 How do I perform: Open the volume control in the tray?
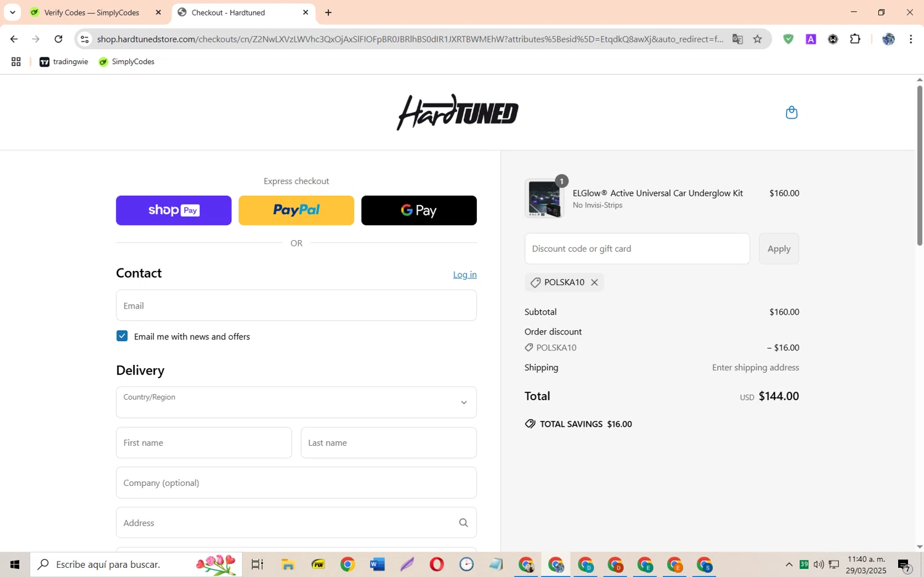click(x=819, y=565)
